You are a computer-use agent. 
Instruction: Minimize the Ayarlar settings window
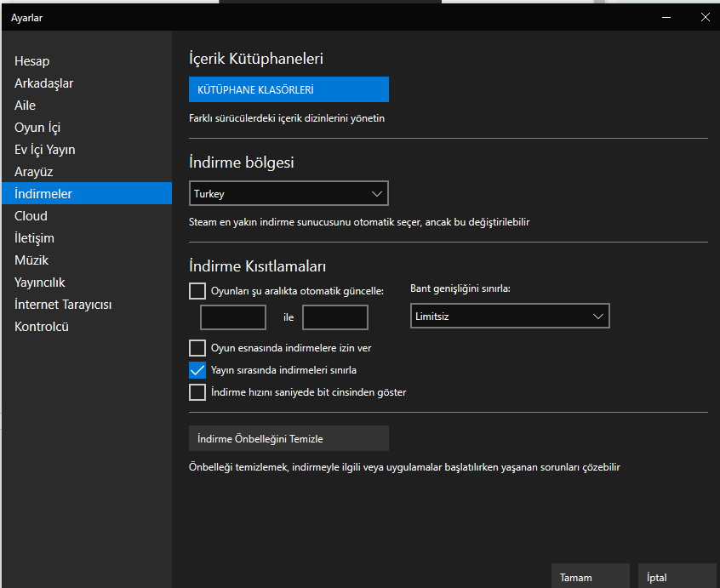(x=666, y=17)
